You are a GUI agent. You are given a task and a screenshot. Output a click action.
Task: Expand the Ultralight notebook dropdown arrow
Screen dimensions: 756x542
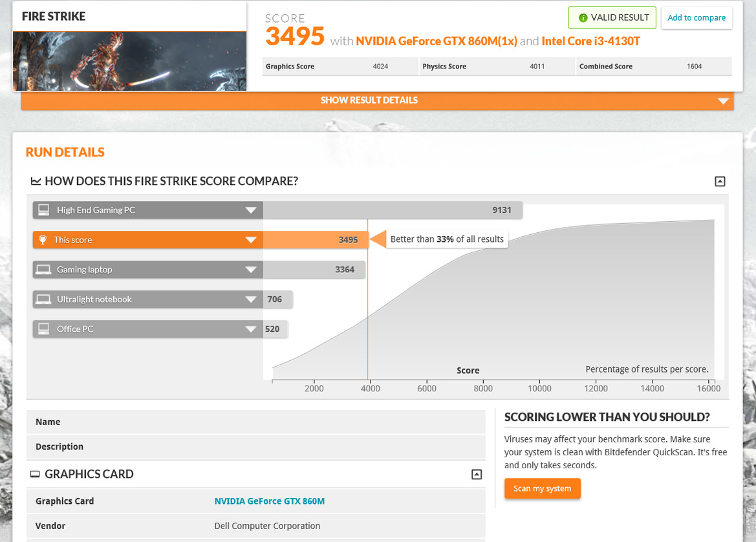tap(251, 299)
